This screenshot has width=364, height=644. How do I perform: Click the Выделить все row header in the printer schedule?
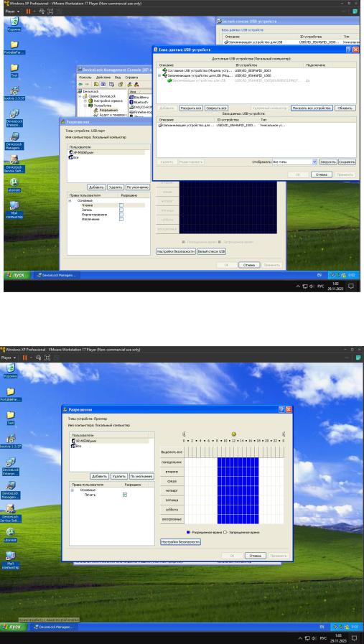pos(172,452)
